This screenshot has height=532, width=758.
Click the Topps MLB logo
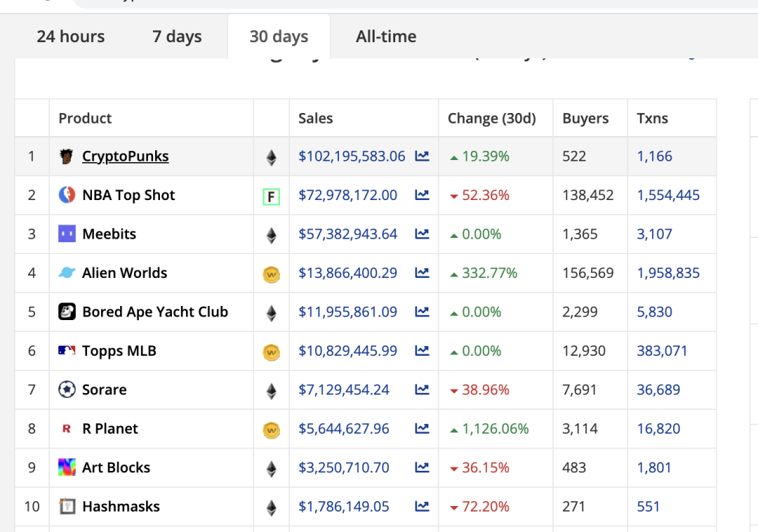[67, 350]
